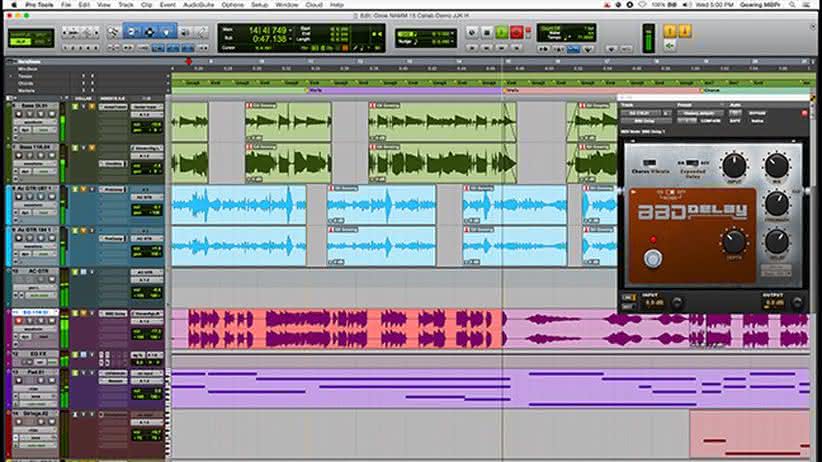Click the first yellow insertion-follow button
This screenshot has width=822, height=462.
click(x=669, y=31)
